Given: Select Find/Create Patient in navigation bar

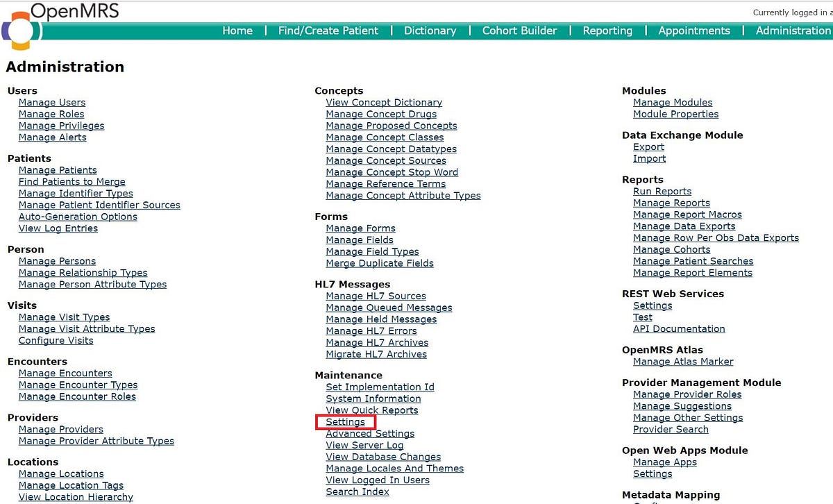Looking at the screenshot, I should click(328, 31).
